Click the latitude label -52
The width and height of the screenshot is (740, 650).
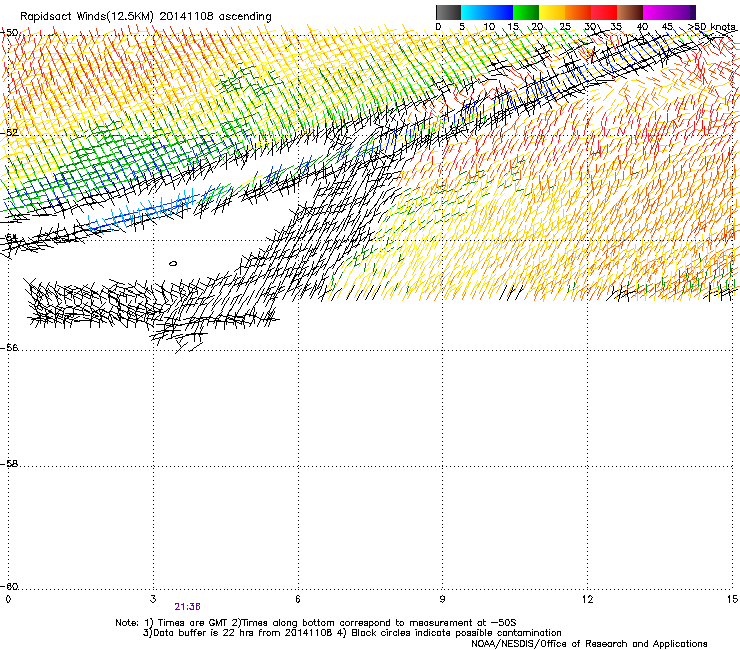click(9, 133)
